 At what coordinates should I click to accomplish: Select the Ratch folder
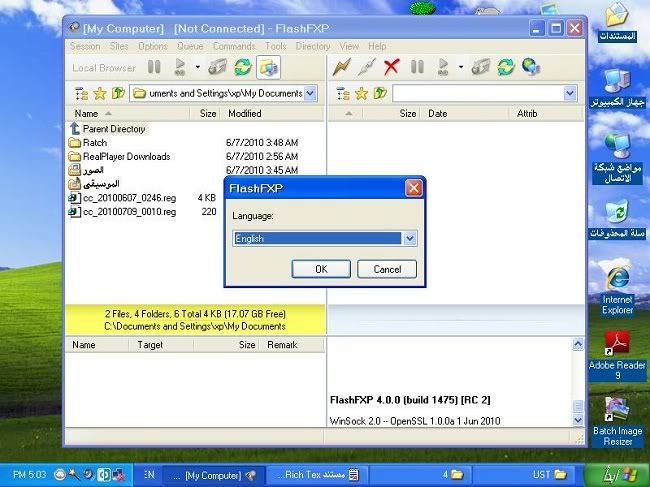point(88,143)
